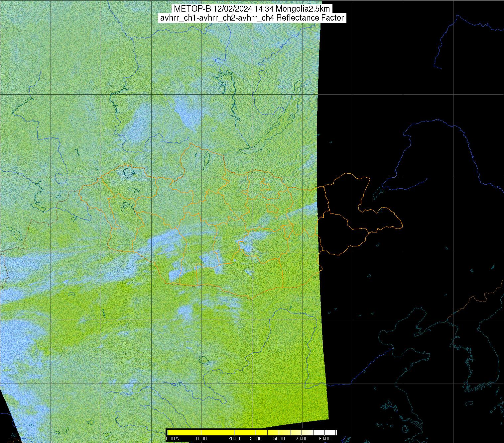Click the "avhrr_ch1-avhrr_ch2-avhrr_ch4 Reflectance Factor" label

click(x=252, y=18)
